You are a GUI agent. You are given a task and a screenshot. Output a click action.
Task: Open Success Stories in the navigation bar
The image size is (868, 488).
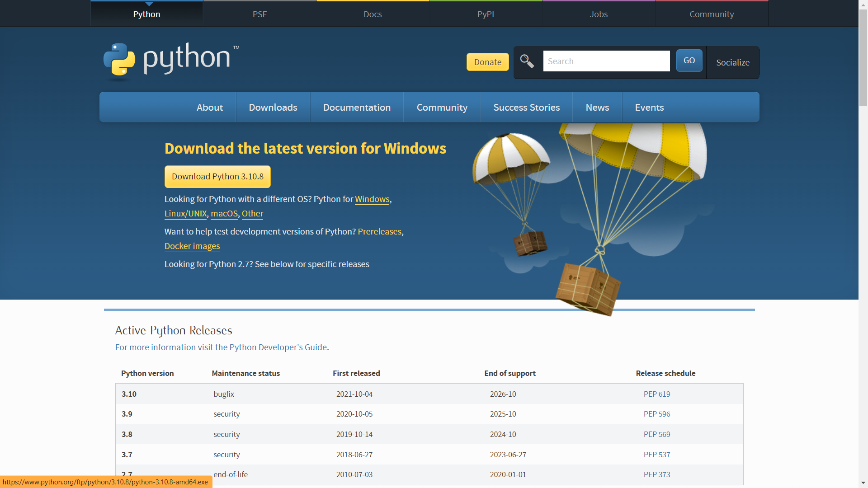(526, 108)
